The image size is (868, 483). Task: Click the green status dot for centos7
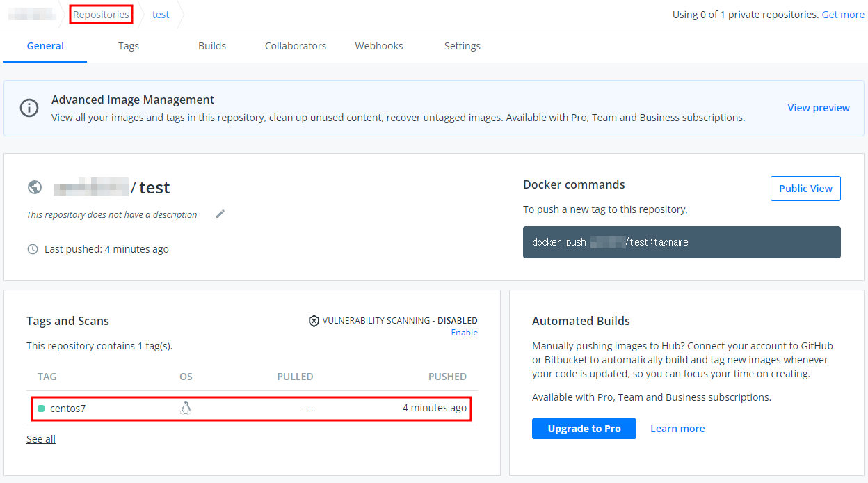click(x=41, y=409)
